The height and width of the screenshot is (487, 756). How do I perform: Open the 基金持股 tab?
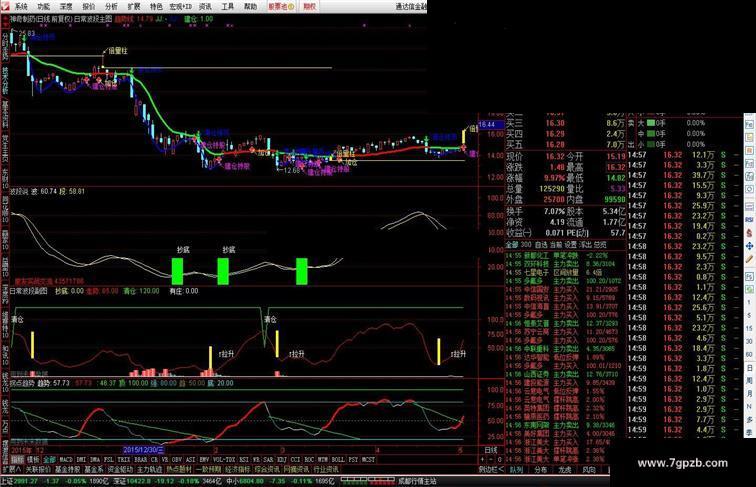point(68,469)
